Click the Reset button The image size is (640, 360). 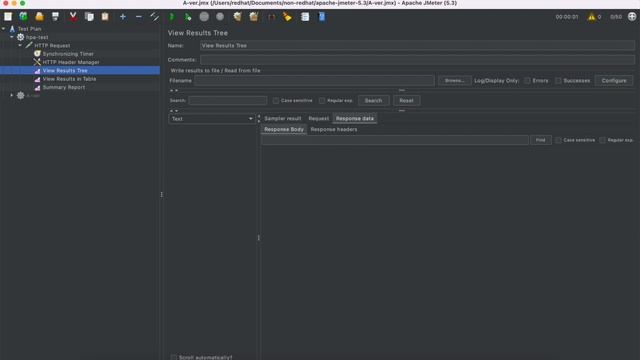pos(406,100)
